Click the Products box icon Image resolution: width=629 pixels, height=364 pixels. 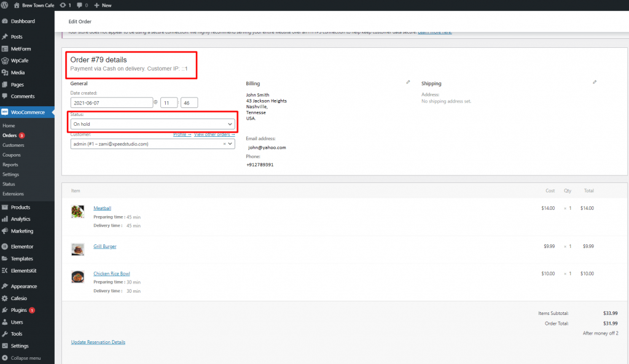click(5, 207)
